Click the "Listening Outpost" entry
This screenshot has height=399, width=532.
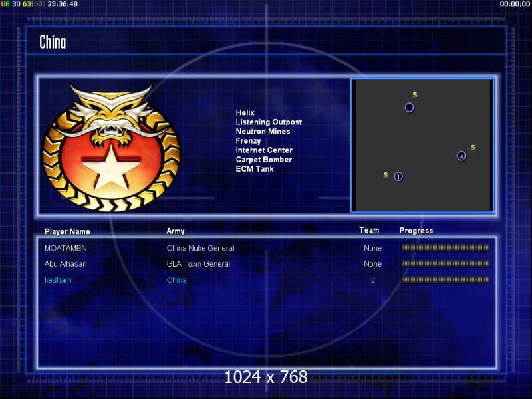(x=269, y=122)
